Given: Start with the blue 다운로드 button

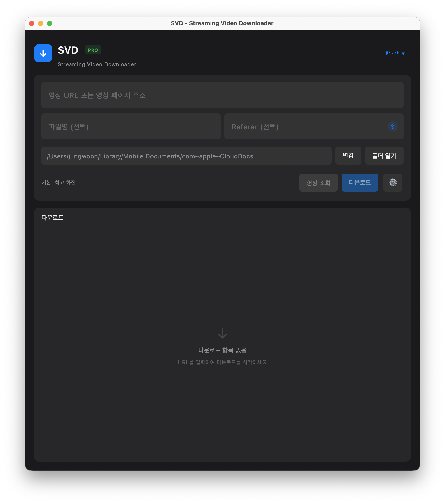Looking at the screenshot, I should click(359, 183).
